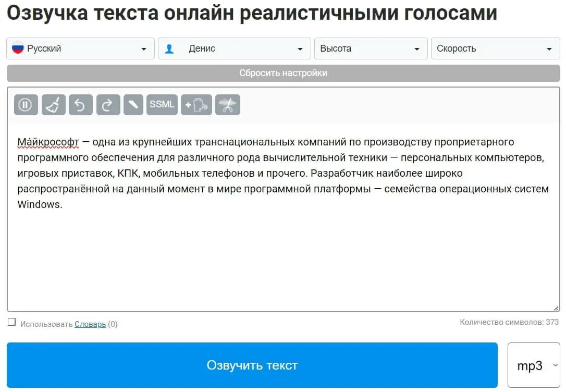
Task: Click the Озвучить текст button
Action: 252,365
